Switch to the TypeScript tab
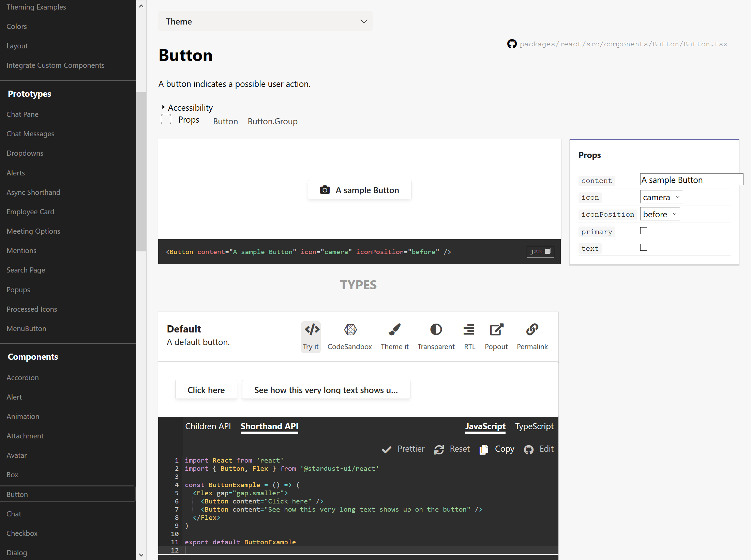 [x=534, y=426]
